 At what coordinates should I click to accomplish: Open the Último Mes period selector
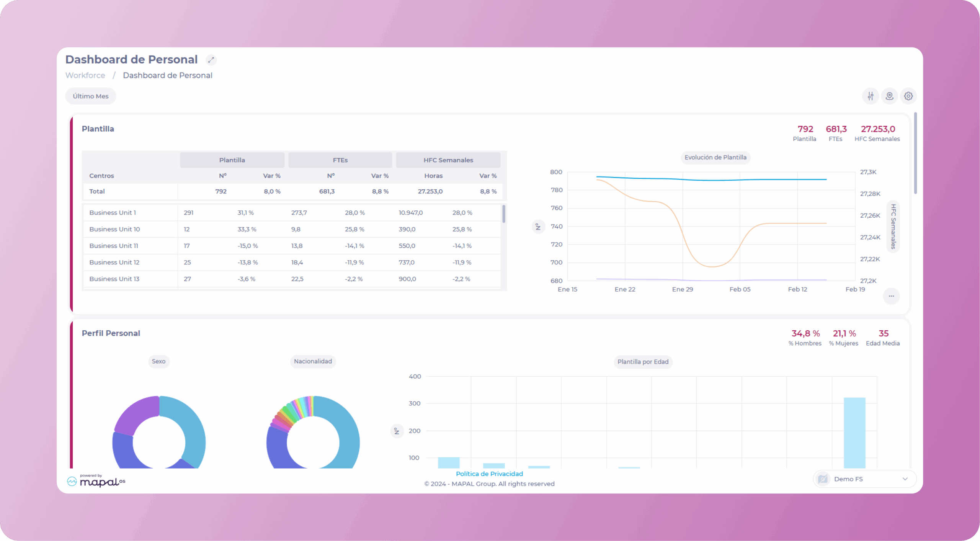pyautogui.click(x=91, y=96)
